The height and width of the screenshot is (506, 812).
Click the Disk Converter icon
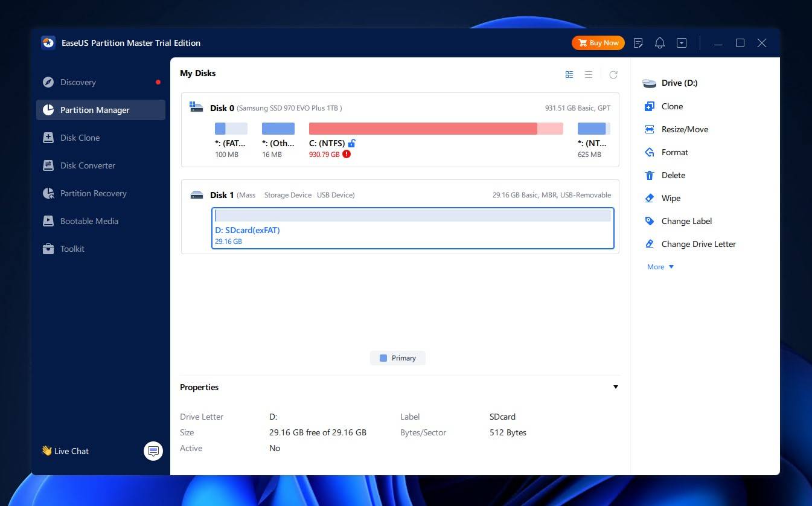pyautogui.click(x=48, y=165)
